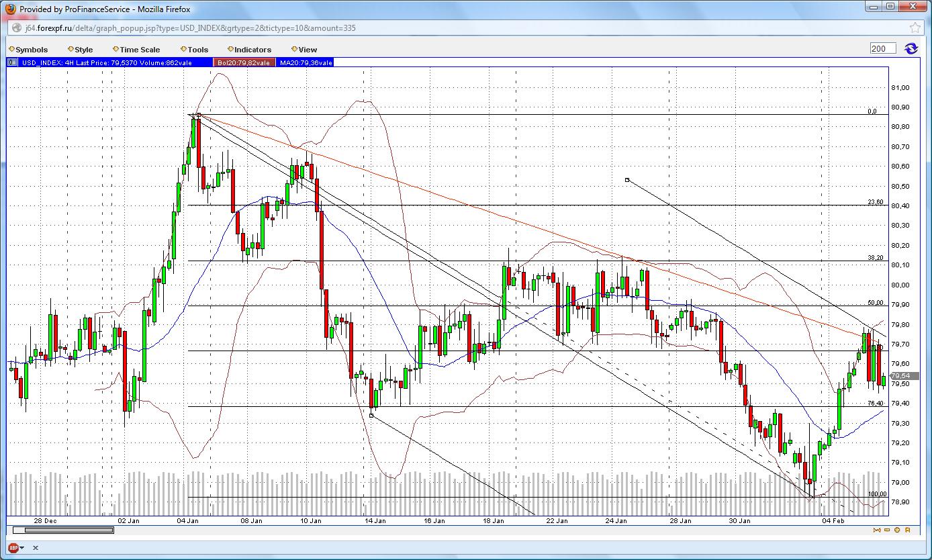Close the Firefox window
The image size is (932, 560).
click(913, 7)
